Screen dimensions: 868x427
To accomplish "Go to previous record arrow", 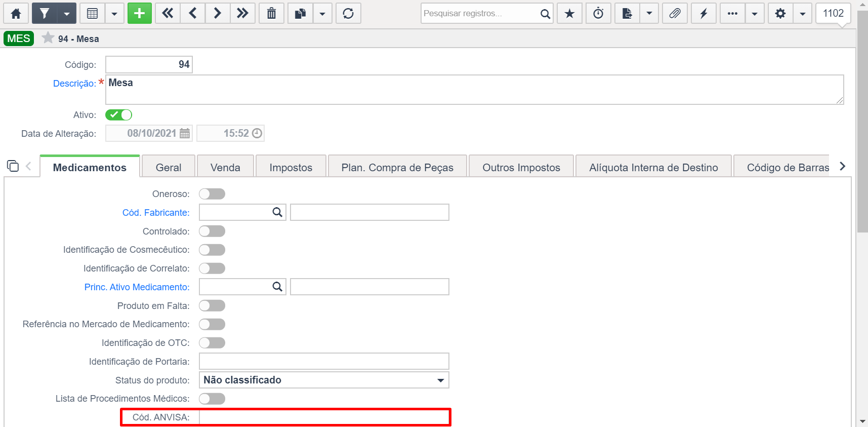I will (193, 13).
